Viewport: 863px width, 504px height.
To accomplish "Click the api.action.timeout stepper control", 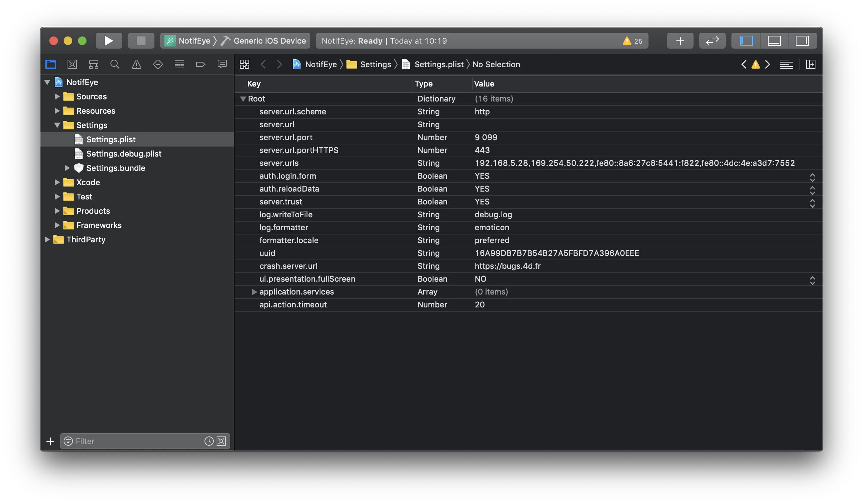I will tap(813, 304).
